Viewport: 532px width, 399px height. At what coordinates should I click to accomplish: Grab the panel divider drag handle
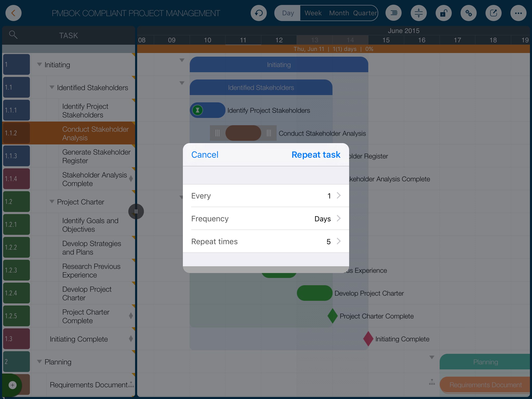tap(136, 211)
